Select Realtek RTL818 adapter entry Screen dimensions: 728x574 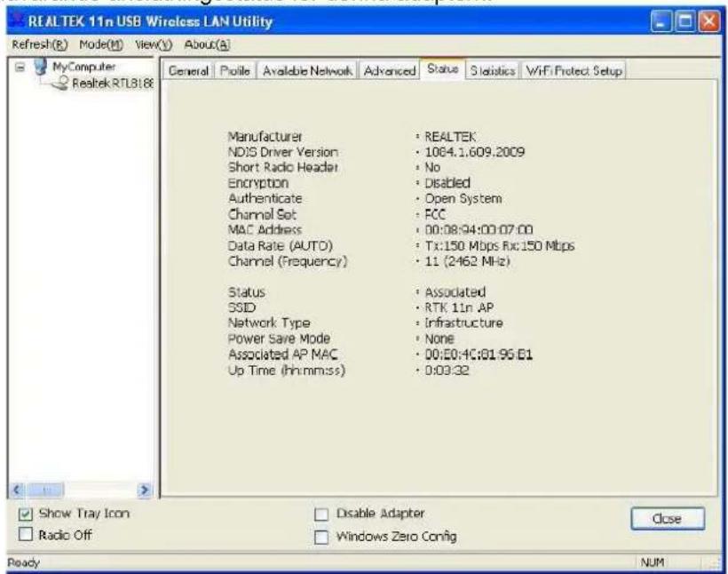[113, 84]
